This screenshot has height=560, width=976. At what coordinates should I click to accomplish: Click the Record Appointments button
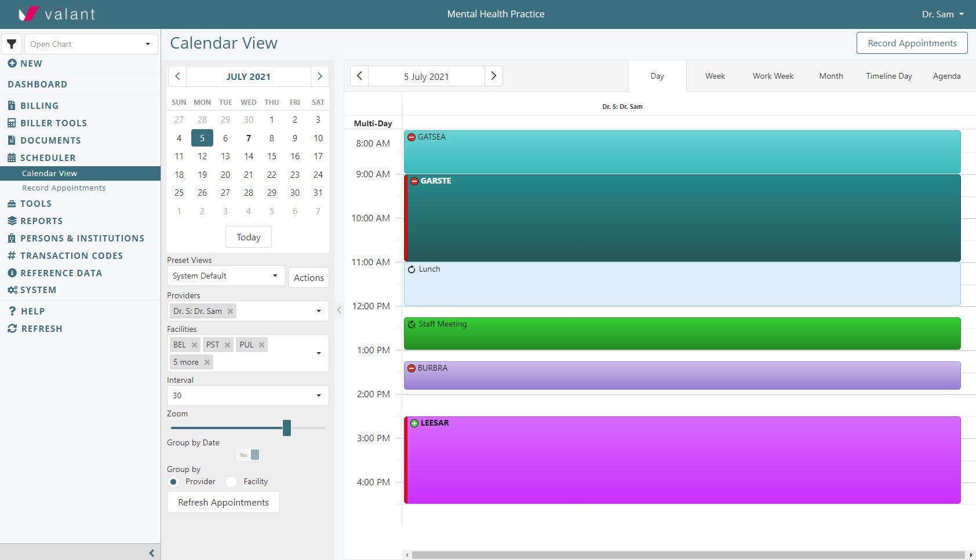[912, 43]
